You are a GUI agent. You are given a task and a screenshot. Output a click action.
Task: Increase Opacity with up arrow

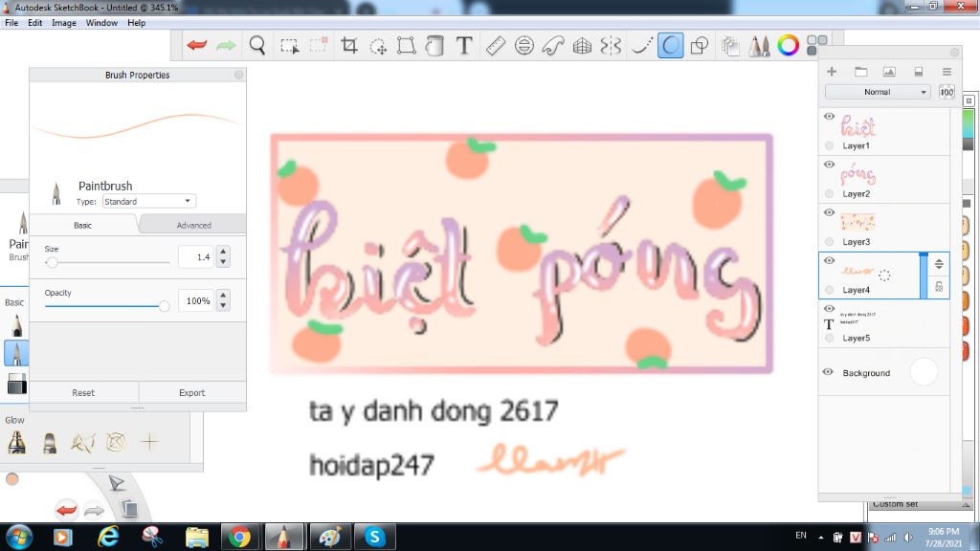223,295
